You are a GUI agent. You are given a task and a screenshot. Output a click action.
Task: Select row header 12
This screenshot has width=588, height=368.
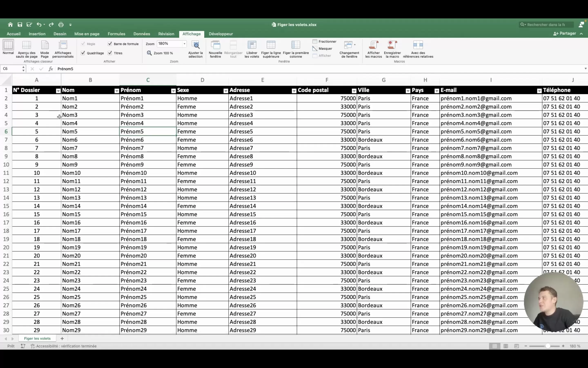tap(6, 181)
